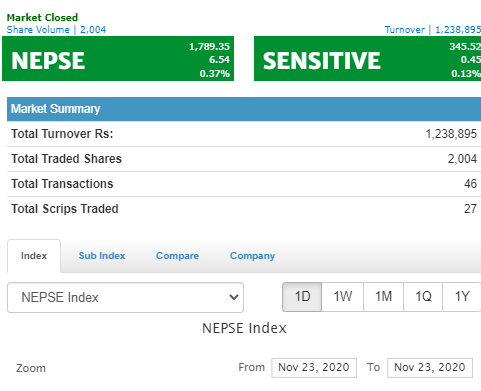Click the SENSITIVE value 345.52
The image size is (481, 391).
[x=465, y=46]
